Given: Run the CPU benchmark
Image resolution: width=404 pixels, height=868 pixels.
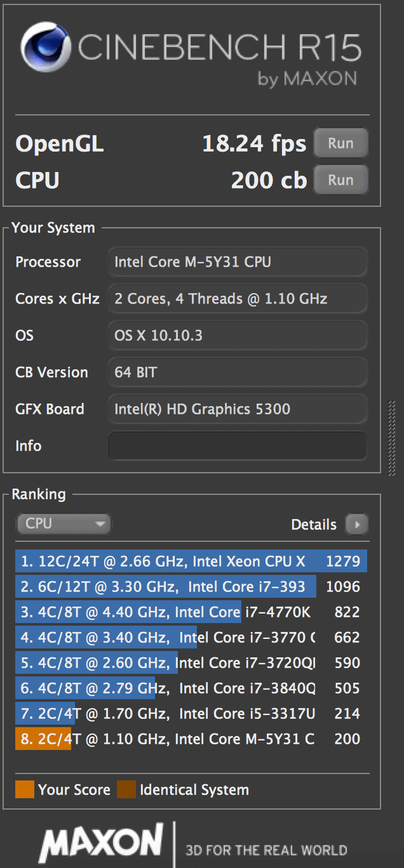Looking at the screenshot, I should (x=341, y=180).
